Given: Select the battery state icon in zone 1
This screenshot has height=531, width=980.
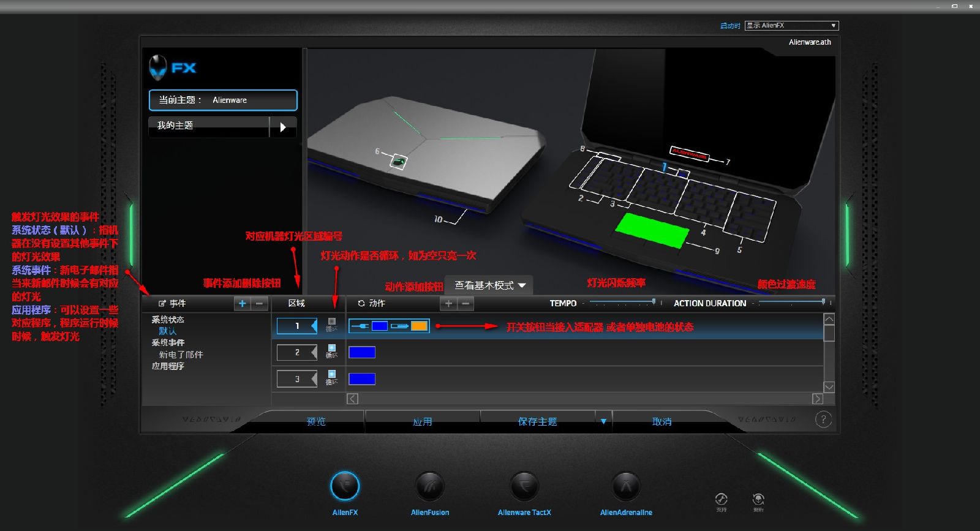Looking at the screenshot, I should pyautogui.click(x=399, y=326).
